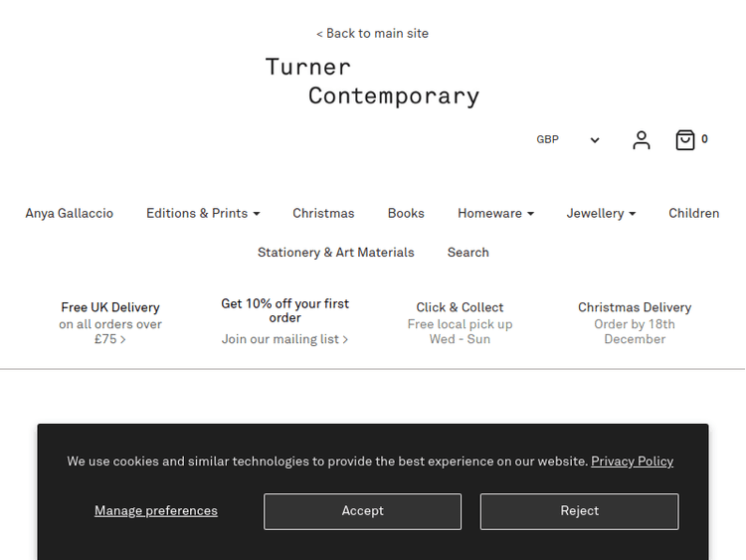Open the Children category
746x560 pixels.
693,213
